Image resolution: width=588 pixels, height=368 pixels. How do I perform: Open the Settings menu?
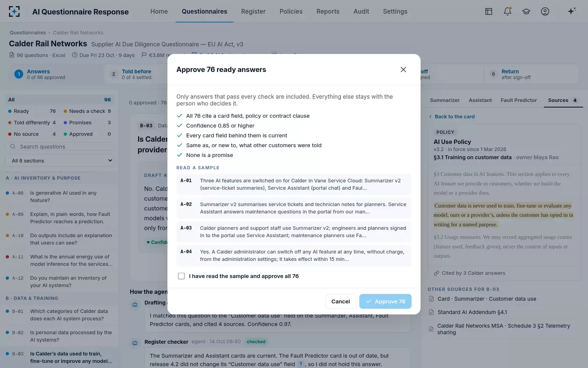click(395, 11)
